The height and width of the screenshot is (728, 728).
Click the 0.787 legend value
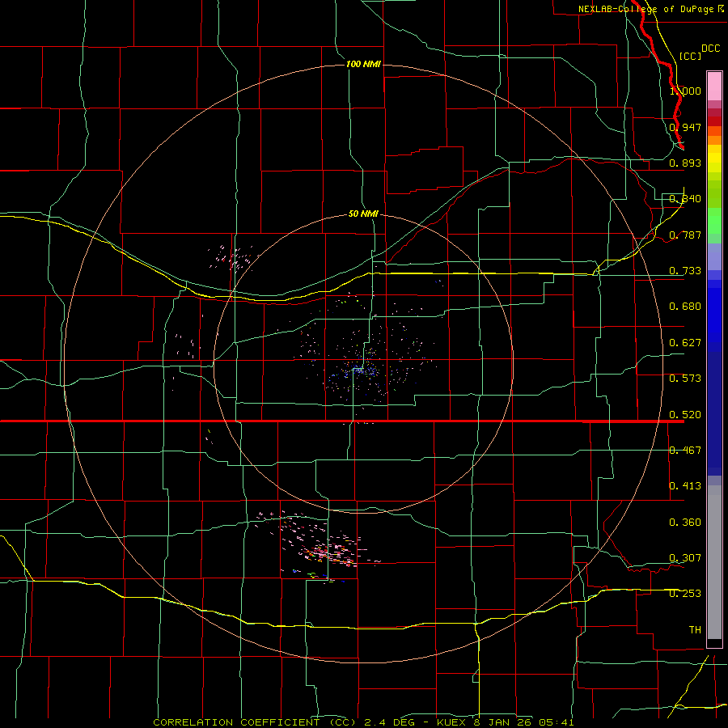[x=685, y=235]
